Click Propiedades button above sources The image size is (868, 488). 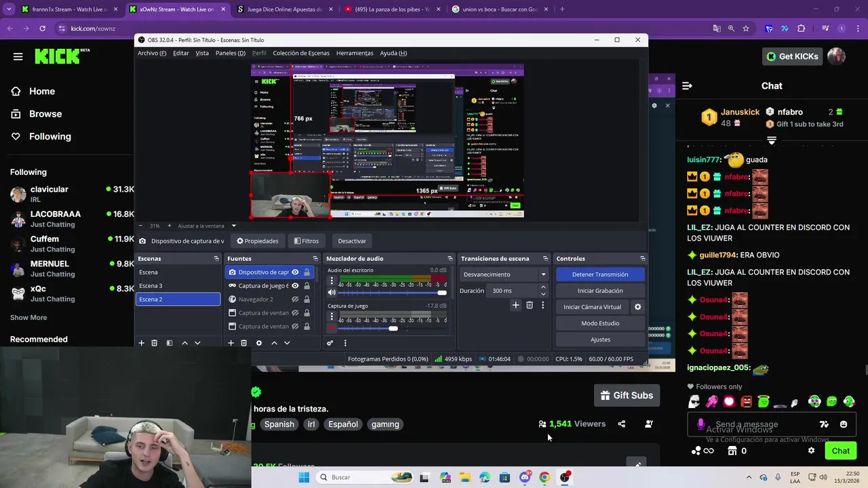258,241
